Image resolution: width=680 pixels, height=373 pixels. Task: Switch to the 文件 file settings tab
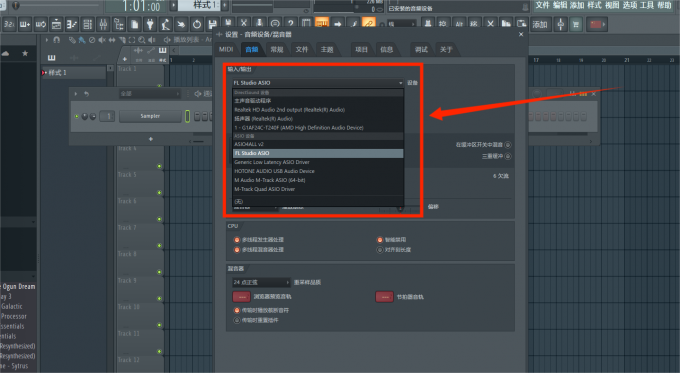(302, 49)
